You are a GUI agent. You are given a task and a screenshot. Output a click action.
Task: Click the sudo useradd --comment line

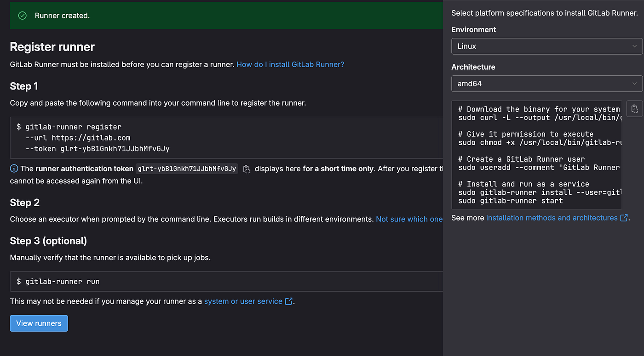539,167
